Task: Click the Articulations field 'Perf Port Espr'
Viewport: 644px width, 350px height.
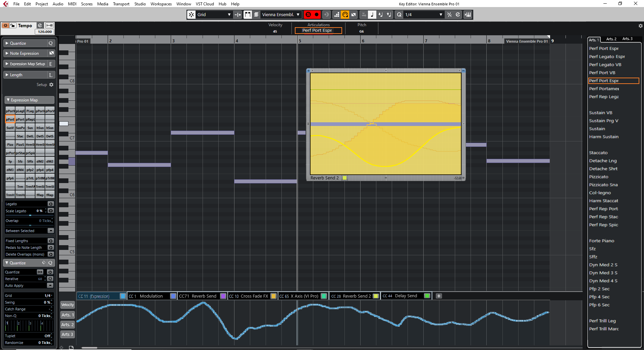Action: click(318, 31)
